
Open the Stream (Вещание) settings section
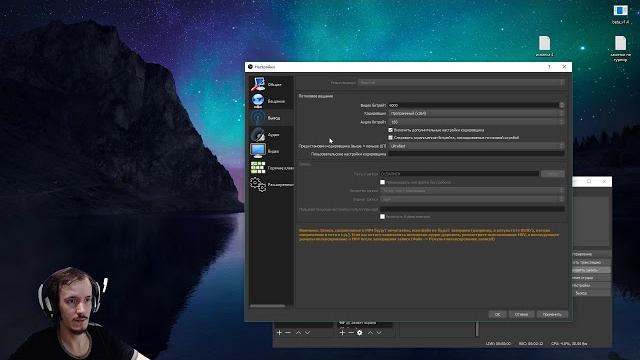tap(271, 101)
